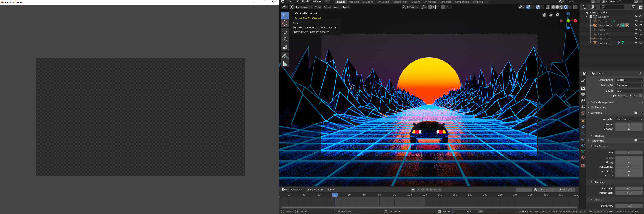Click the Object Mode selector button
644x214 pixels.
click(301, 7)
